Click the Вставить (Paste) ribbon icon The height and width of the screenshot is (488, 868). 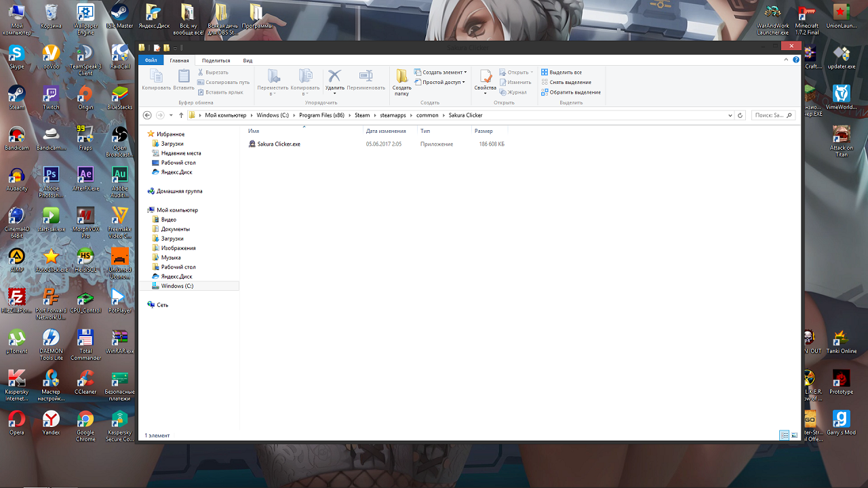[184, 80]
